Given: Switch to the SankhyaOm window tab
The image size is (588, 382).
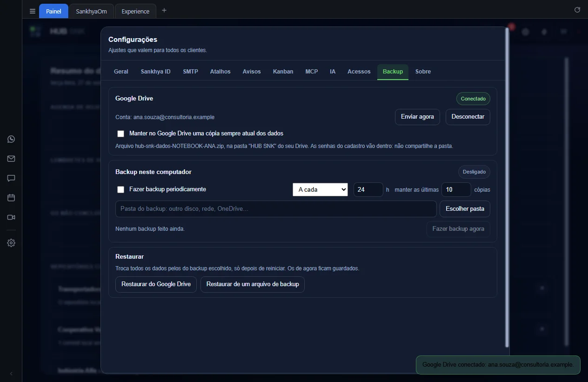Looking at the screenshot, I should pyautogui.click(x=91, y=11).
